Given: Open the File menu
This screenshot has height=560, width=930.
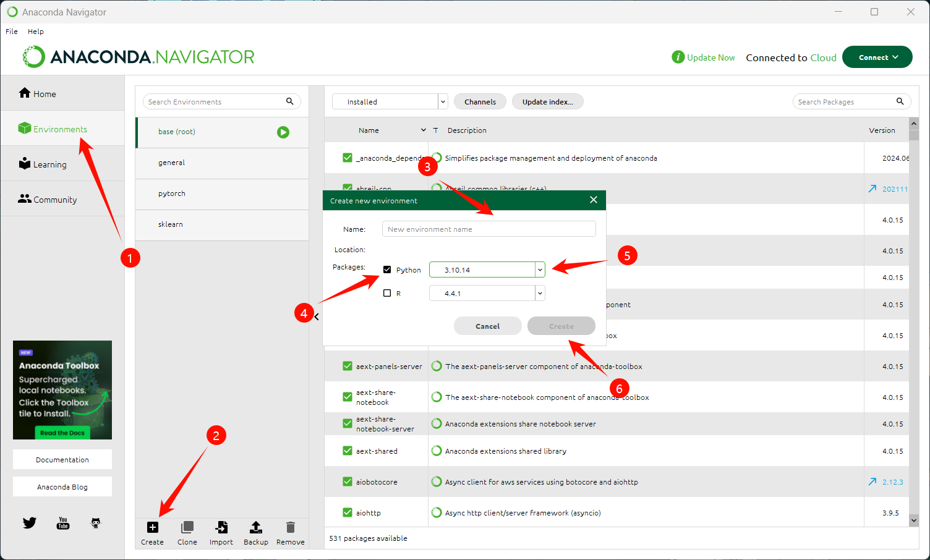Looking at the screenshot, I should click(12, 31).
